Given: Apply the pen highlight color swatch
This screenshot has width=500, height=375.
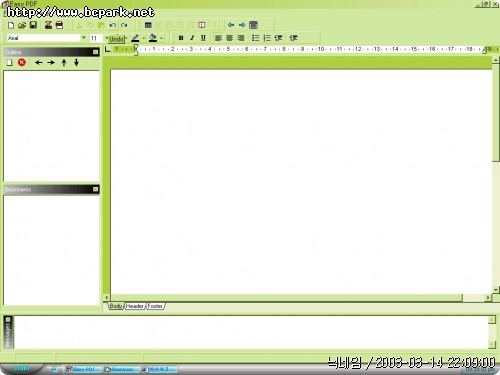Looking at the screenshot, I should tap(135, 38).
